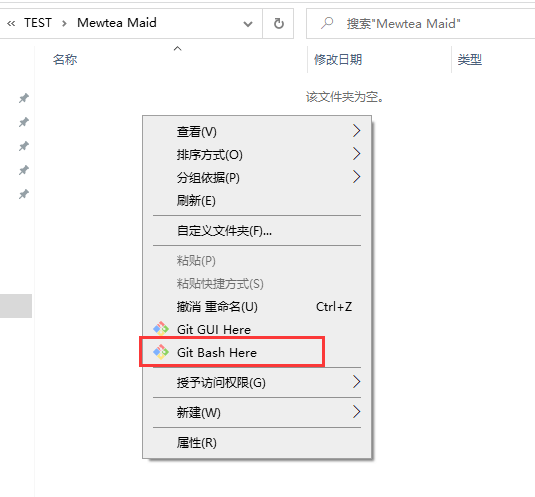This screenshot has height=497, width=535.
Task: Open Git Bash Here from context menu
Action: [x=257, y=352]
